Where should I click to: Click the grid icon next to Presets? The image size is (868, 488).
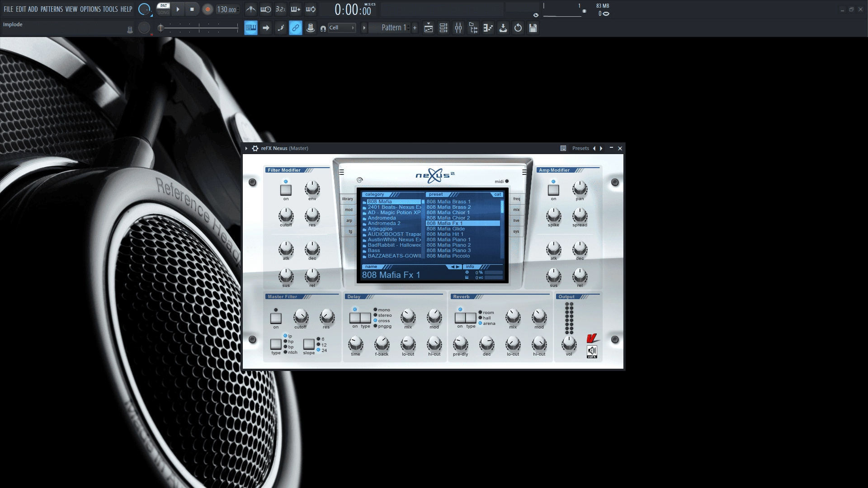[x=563, y=148]
